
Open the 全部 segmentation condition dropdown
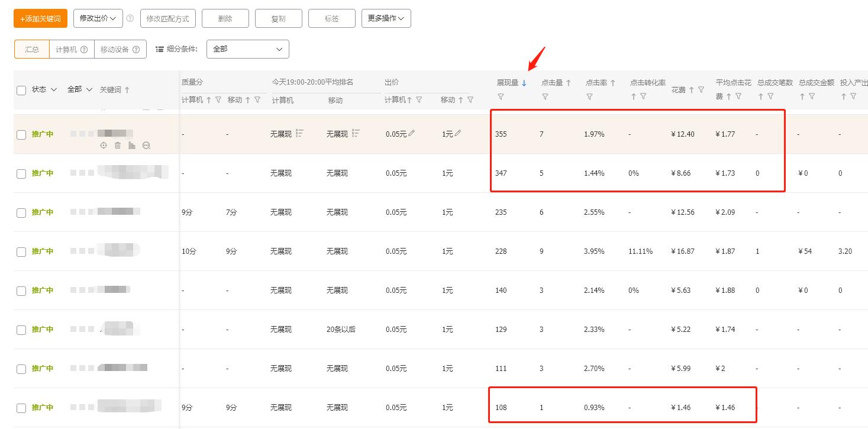point(247,49)
